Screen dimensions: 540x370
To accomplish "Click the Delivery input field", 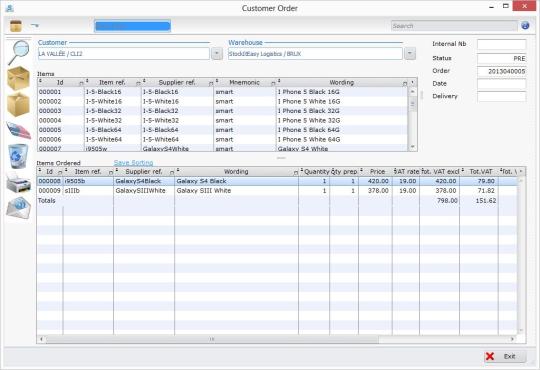I will (x=501, y=96).
